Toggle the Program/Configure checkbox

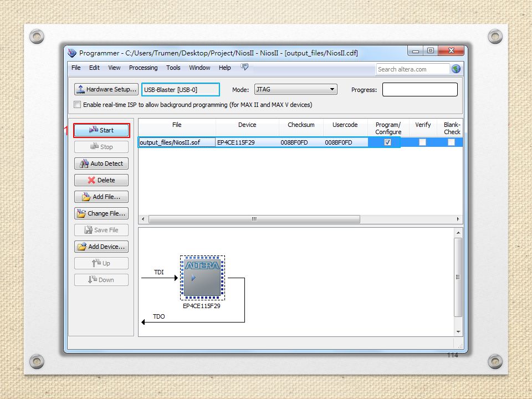387,142
